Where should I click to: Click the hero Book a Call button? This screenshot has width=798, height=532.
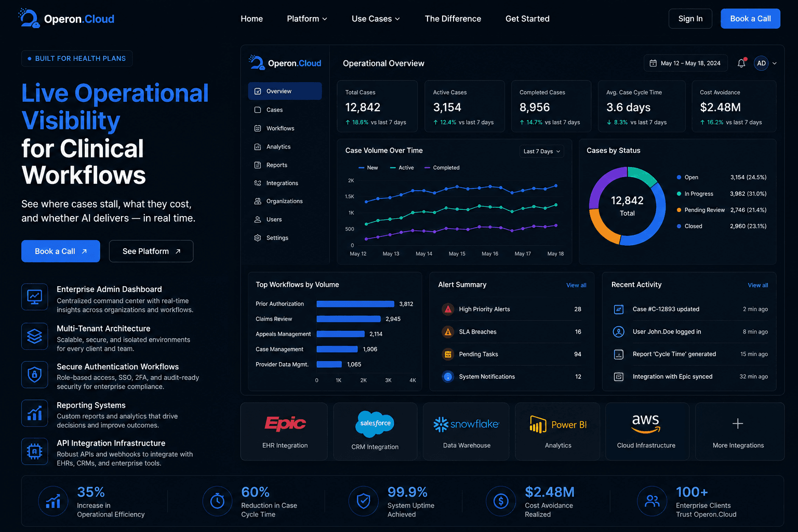click(61, 251)
